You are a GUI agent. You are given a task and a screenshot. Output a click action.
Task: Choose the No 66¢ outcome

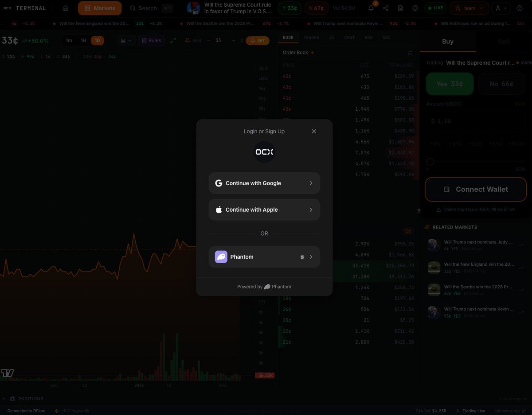click(x=501, y=84)
